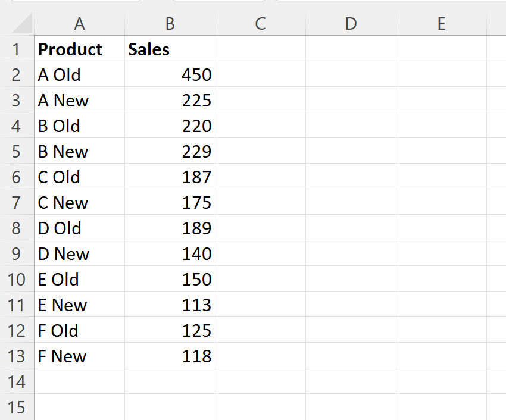Select row 4 header

17,125
